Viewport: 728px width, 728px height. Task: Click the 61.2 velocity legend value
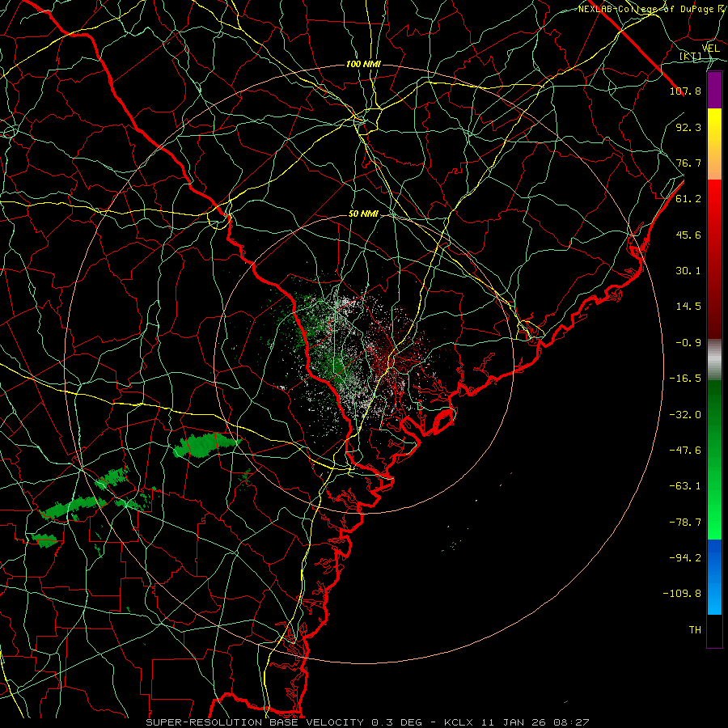(x=688, y=199)
